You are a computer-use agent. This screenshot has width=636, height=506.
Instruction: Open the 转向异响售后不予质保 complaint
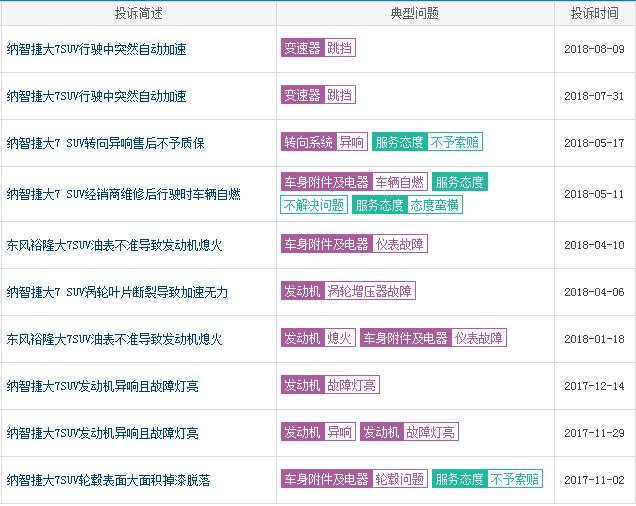click(x=105, y=143)
